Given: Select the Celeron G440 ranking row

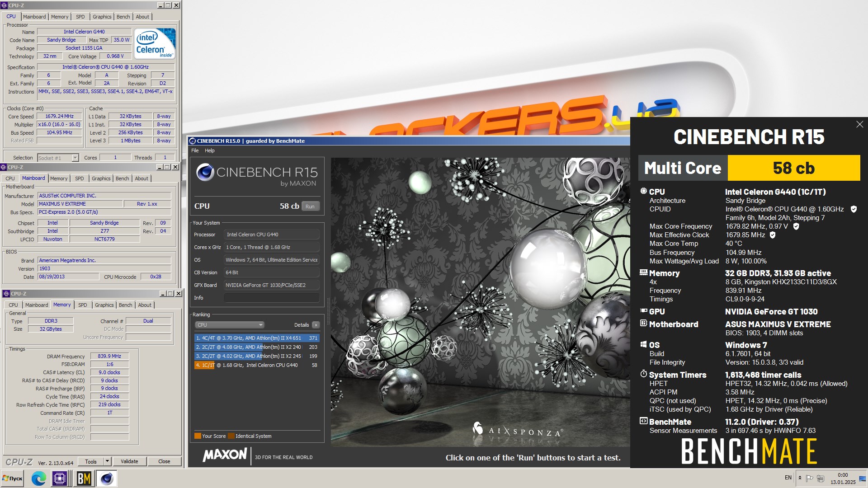Looking at the screenshot, I should tap(257, 365).
